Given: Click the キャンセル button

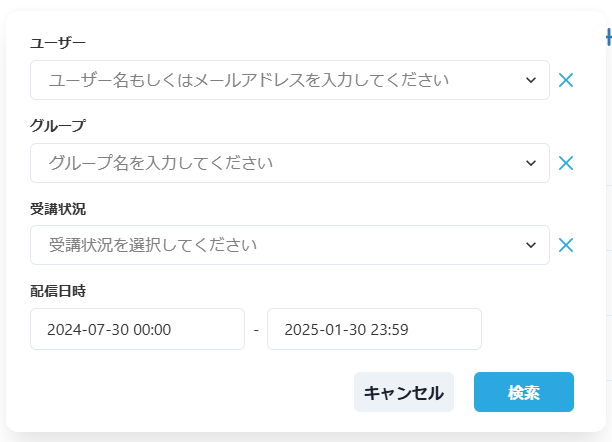Looking at the screenshot, I should tap(404, 392).
